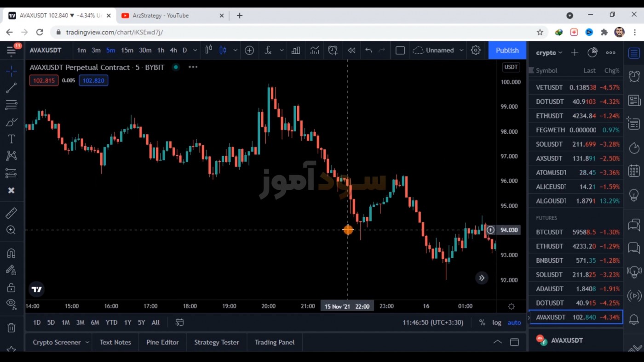
Task: Toggle stay in drawing mode
Action: (11, 270)
